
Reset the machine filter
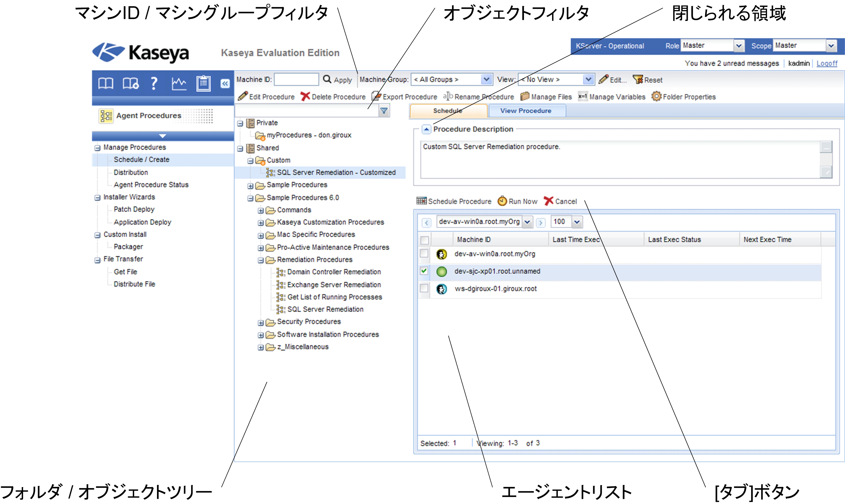pyautogui.click(x=648, y=80)
